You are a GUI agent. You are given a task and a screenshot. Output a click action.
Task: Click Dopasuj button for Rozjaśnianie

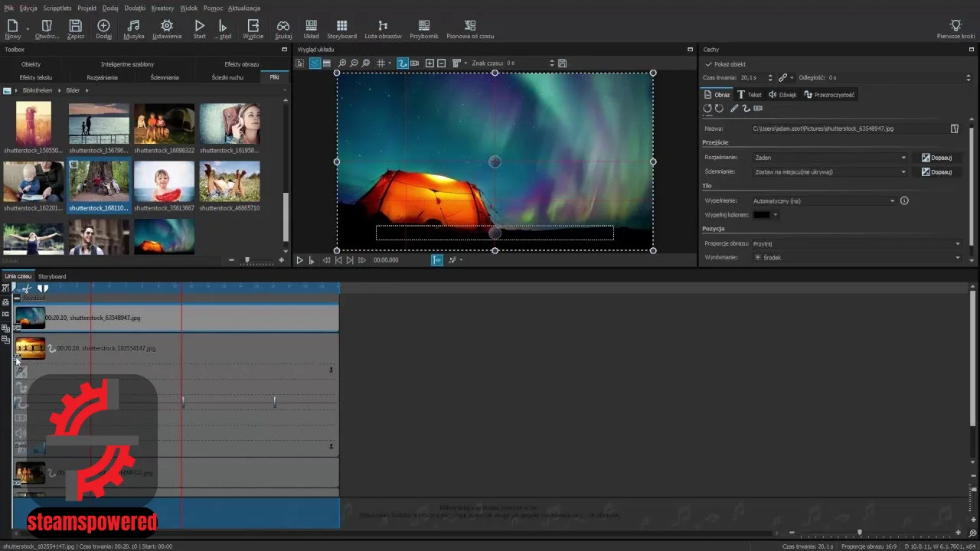point(936,158)
